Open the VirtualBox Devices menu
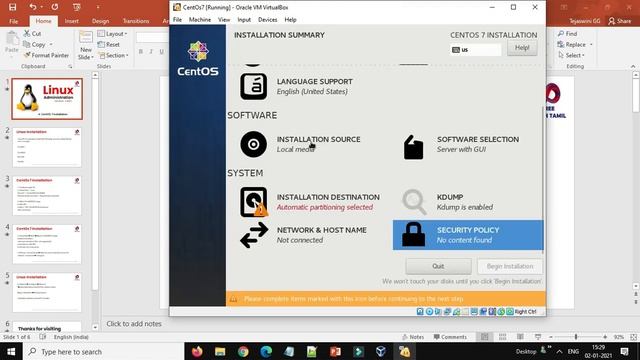This screenshot has height=360, width=640. 267,20
